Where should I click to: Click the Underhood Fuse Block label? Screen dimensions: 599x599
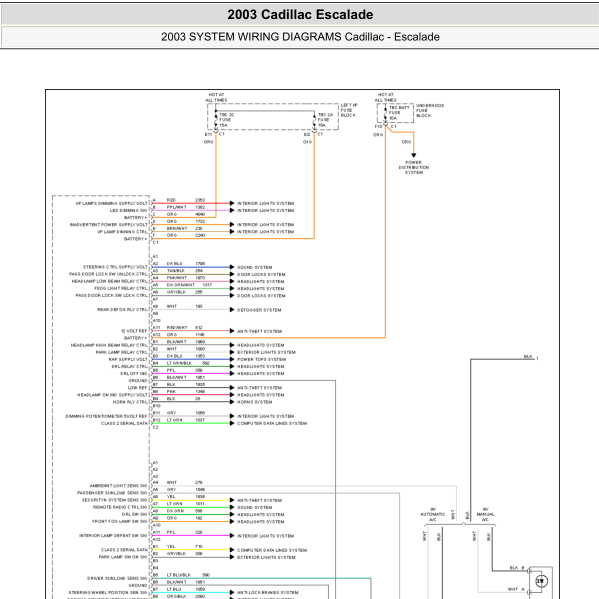[430, 110]
